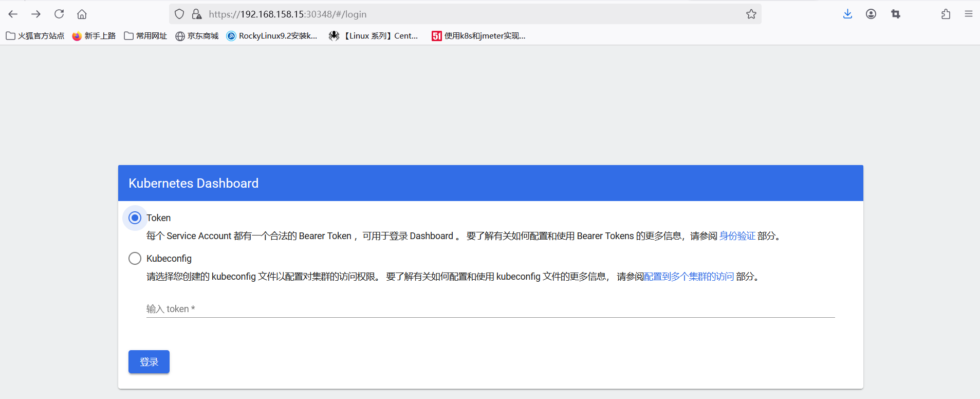Viewport: 980px width, 399px height.
Task: Click the 登录 sign-in button
Action: click(x=149, y=362)
